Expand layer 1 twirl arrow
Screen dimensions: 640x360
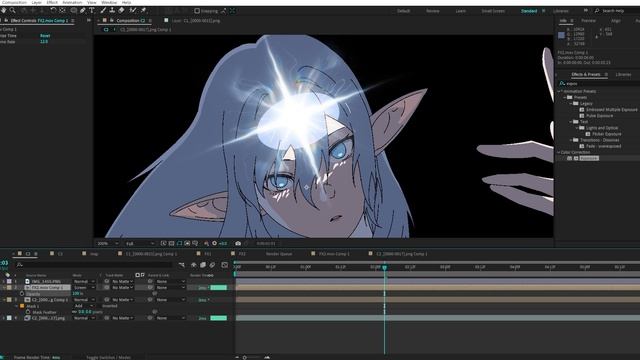tap(4, 281)
